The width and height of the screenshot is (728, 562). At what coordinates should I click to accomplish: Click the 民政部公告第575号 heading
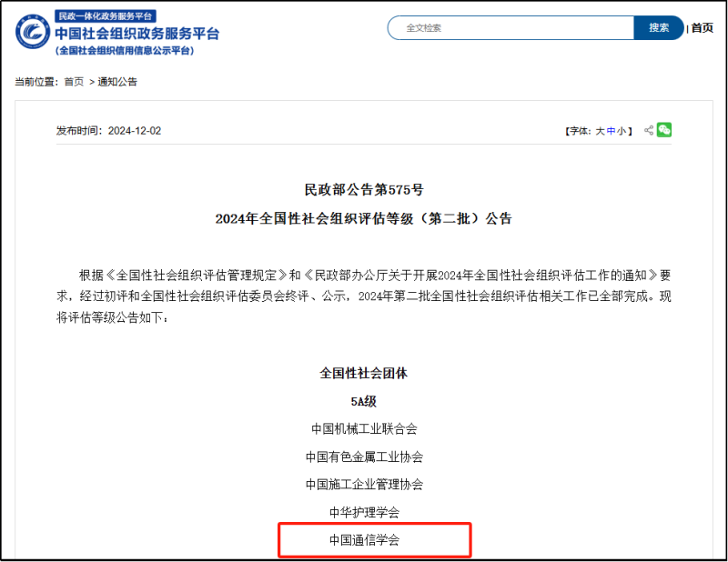click(x=364, y=190)
